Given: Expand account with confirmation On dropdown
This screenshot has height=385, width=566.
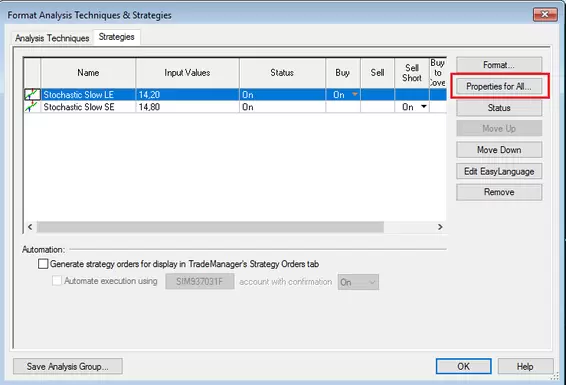Looking at the screenshot, I should tap(358, 282).
